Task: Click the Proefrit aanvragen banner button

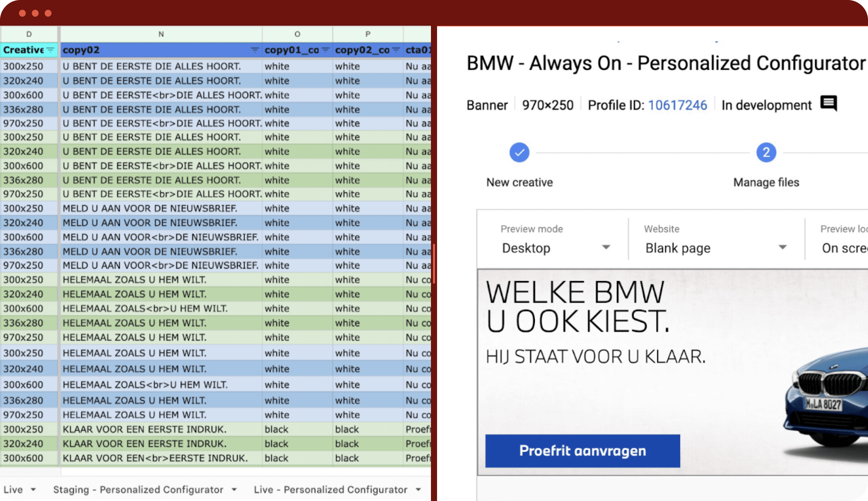Action: [583, 451]
